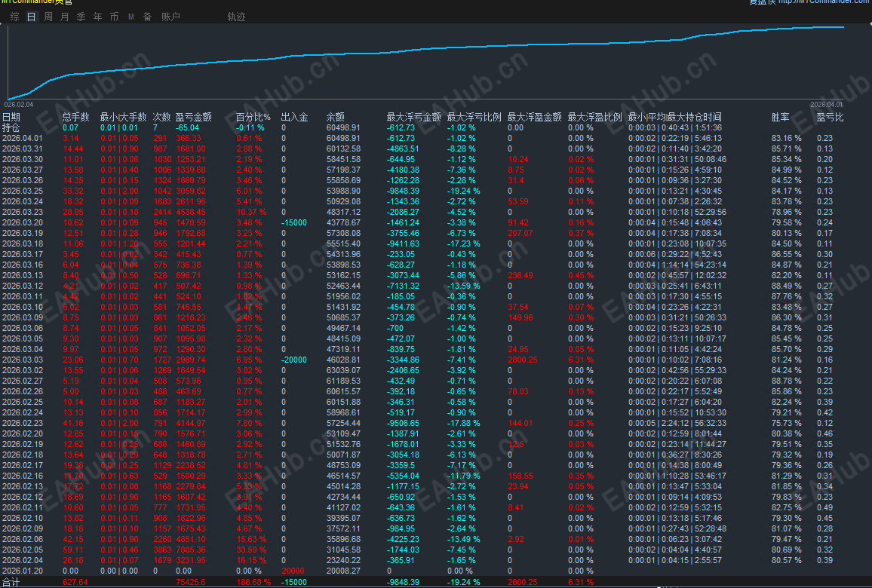Image resolution: width=872 pixels, height=588 pixels.
Task: Click floating profit 2800.25 in 2026.03.03 row
Action: tap(523, 360)
